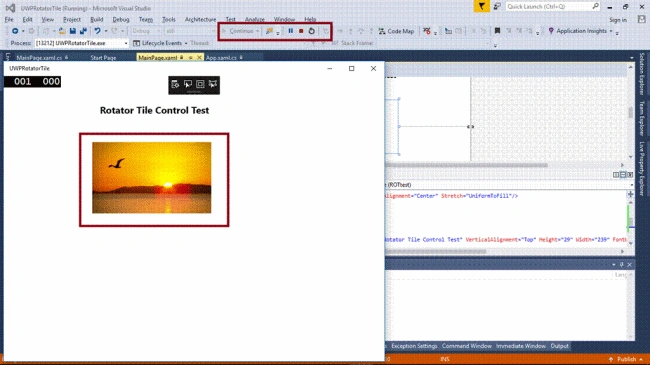Click vertical split view icon in designer
The height and width of the screenshot is (365, 650).
tap(616, 175)
